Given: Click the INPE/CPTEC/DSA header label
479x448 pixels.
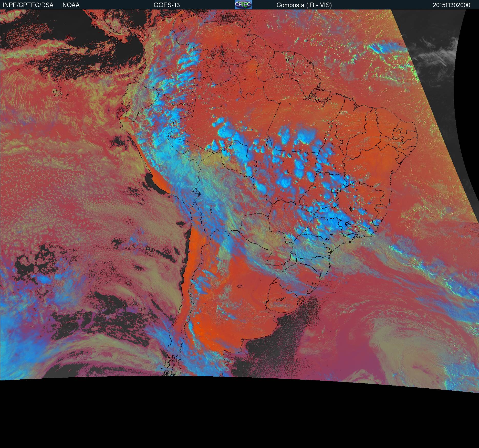Looking at the screenshot, I should [28, 5].
